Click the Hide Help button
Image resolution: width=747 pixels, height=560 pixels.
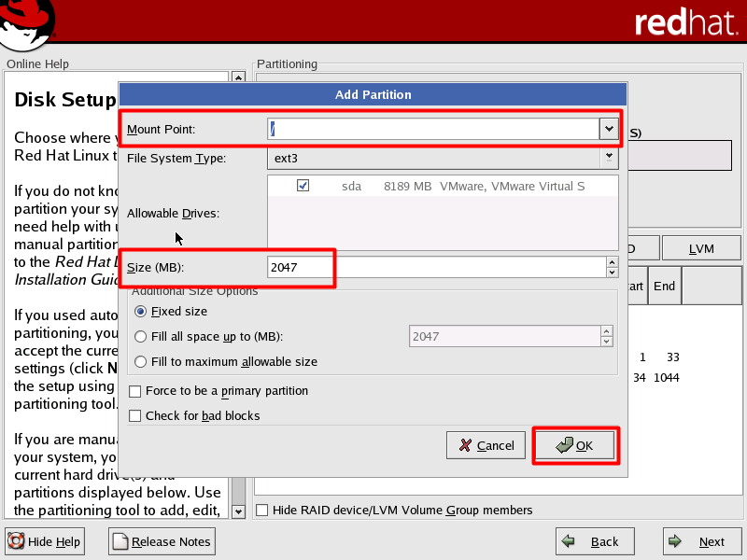[x=45, y=541]
